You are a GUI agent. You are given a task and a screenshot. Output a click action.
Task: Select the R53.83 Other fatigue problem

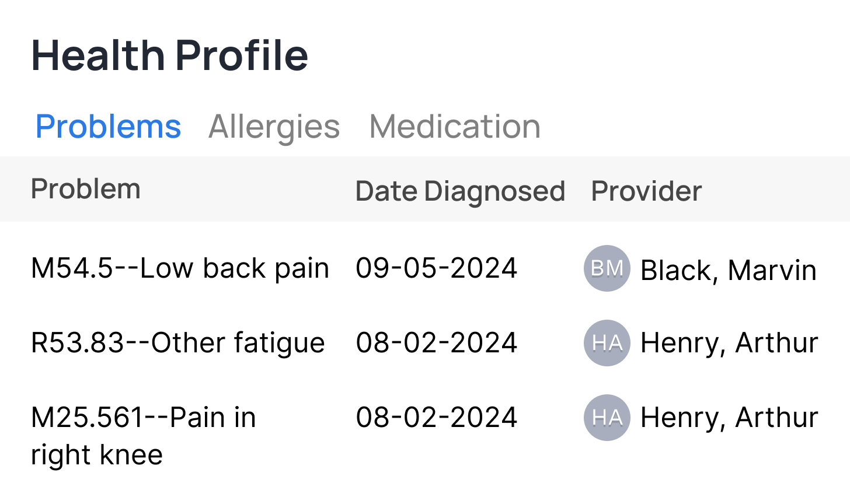click(x=177, y=343)
